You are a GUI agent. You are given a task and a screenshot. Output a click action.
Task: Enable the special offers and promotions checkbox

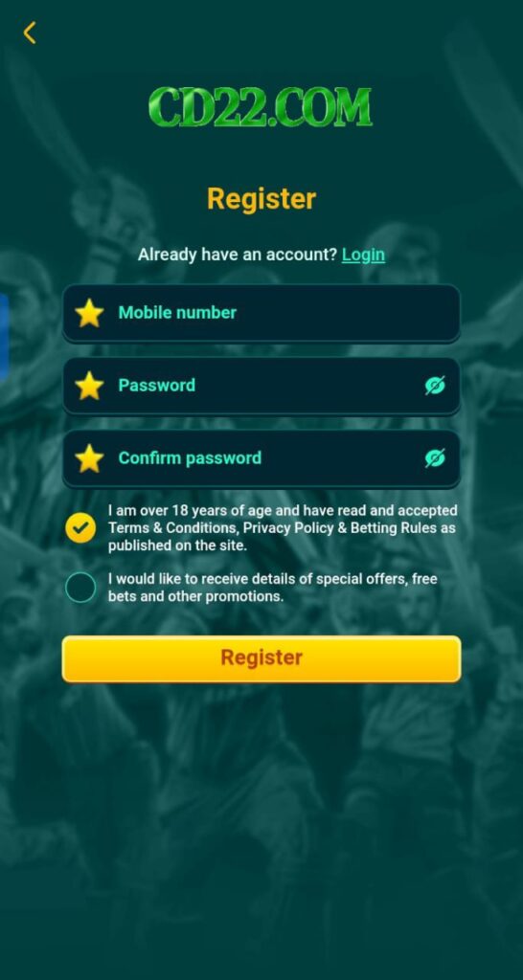[x=80, y=588]
